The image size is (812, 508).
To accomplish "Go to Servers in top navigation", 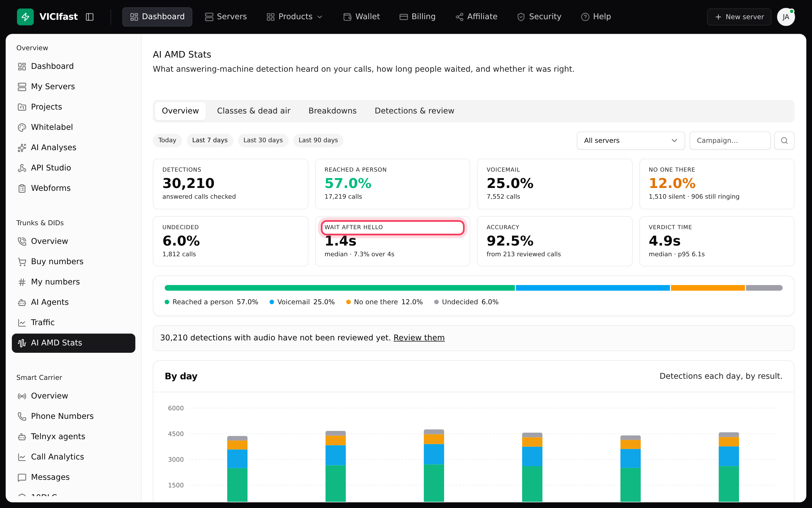I will [226, 17].
